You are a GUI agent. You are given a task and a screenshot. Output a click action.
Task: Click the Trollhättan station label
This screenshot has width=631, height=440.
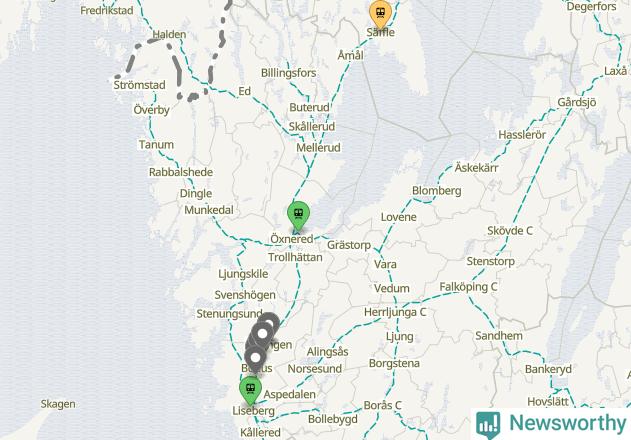click(x=295, y=257)
